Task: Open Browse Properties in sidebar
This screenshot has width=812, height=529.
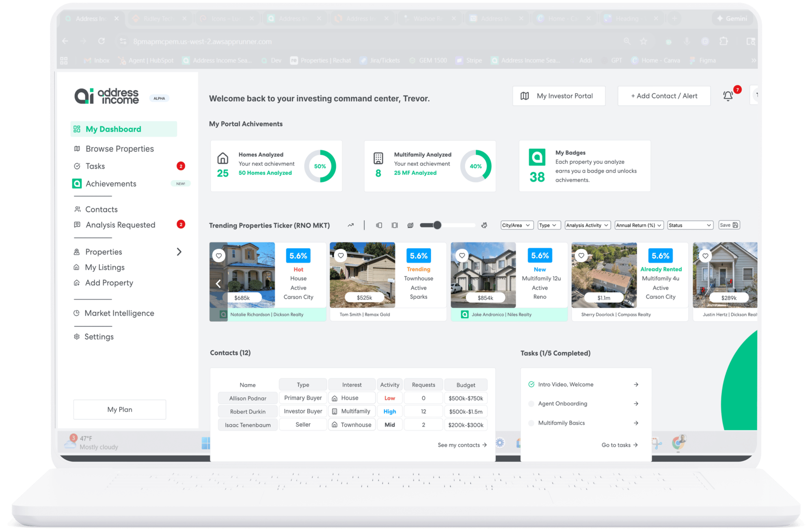Action: click(x=119, y=149)
